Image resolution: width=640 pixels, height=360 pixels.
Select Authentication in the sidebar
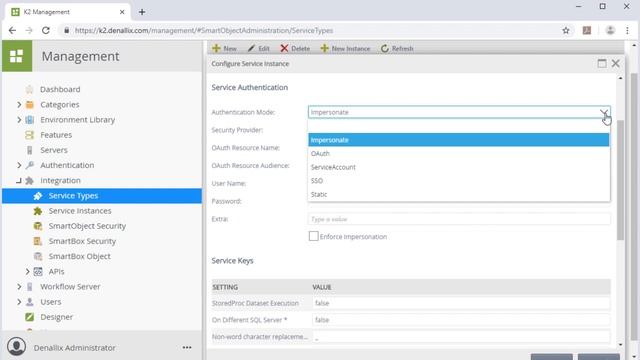[x=67, y=165]
